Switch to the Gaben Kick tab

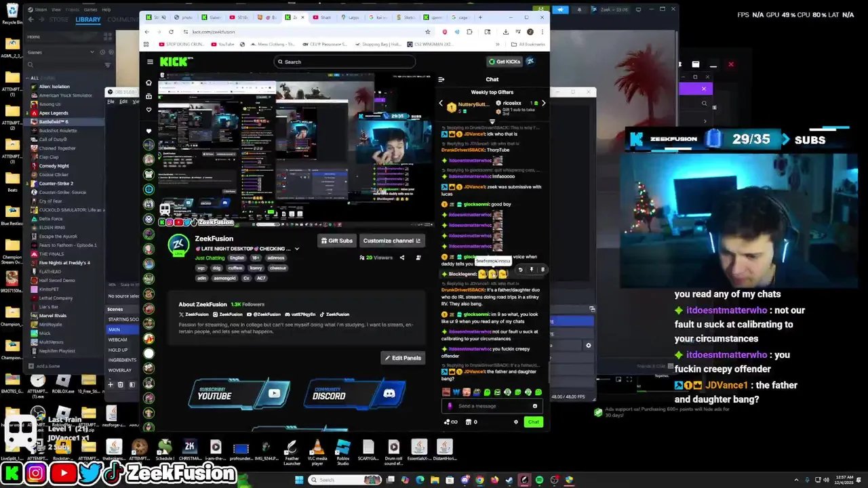point(212,17)
